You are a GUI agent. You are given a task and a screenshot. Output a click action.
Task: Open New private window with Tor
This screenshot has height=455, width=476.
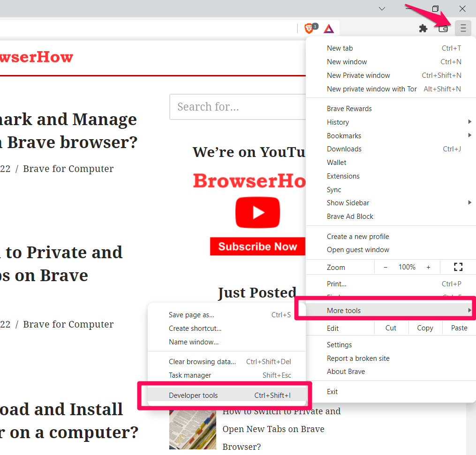pos(391,89)
